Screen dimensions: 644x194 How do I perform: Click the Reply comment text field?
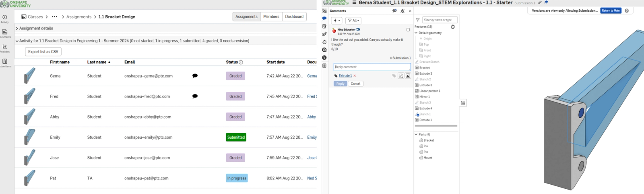pos(372,67)
